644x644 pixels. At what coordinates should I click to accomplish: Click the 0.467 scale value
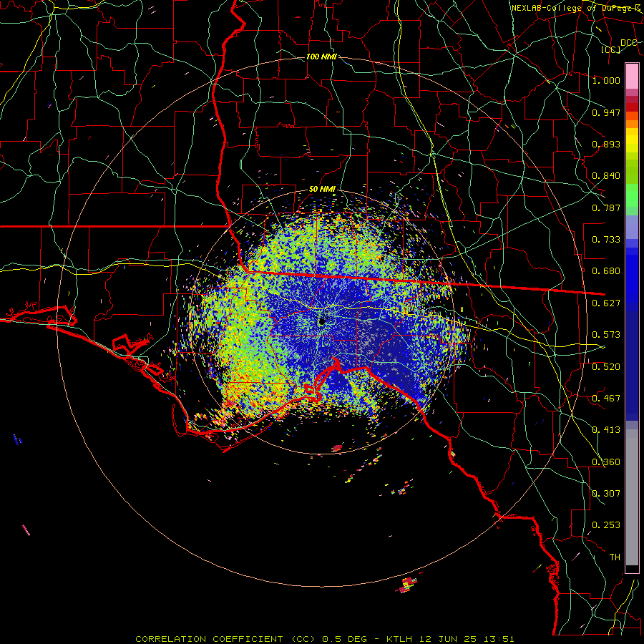(606, 399)
